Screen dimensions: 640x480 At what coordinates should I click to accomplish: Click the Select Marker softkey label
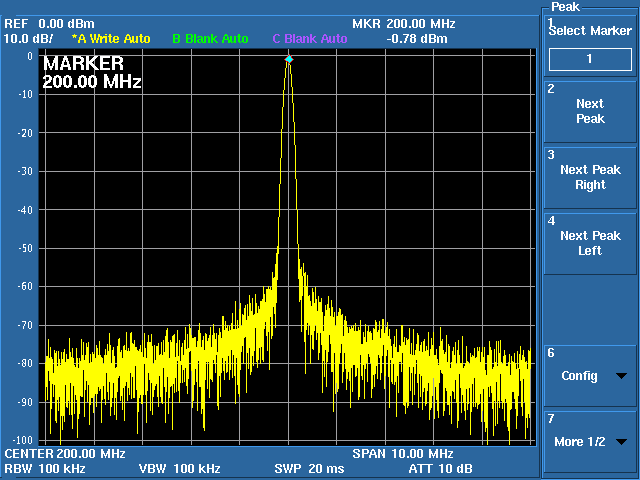coord(590,31)
